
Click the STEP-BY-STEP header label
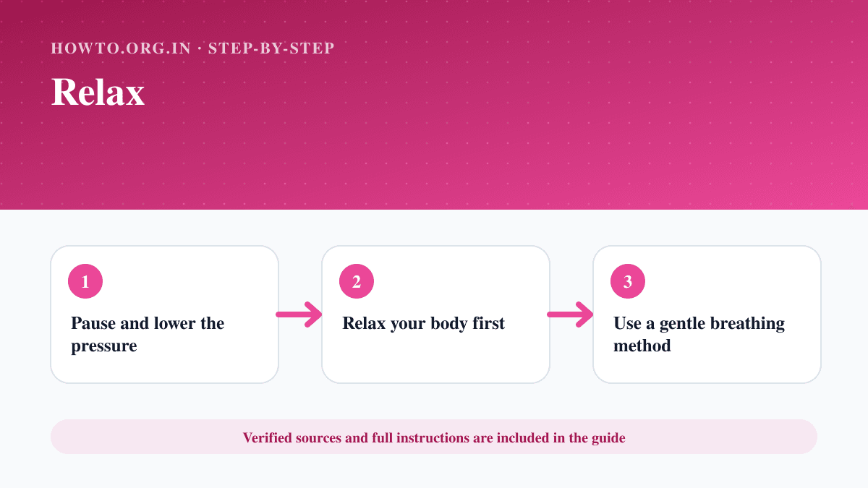pyautogui.click(x=271, y=48)
